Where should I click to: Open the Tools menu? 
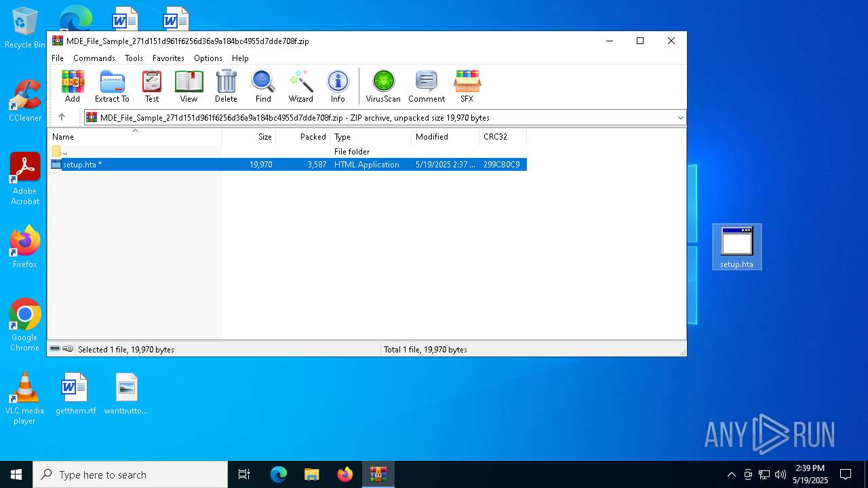[x=134, y=58]
